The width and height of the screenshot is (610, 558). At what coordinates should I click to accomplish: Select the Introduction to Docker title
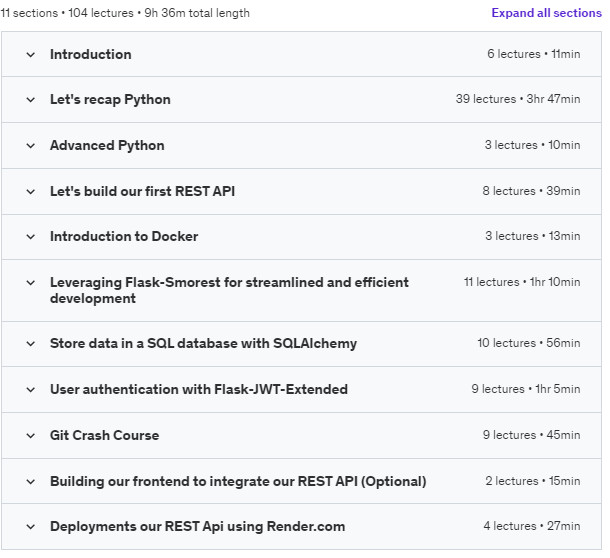click(124, 237)
